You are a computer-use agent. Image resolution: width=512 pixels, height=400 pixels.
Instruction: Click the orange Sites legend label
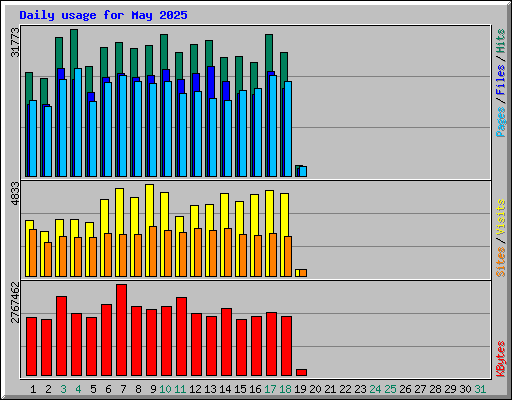500,262
